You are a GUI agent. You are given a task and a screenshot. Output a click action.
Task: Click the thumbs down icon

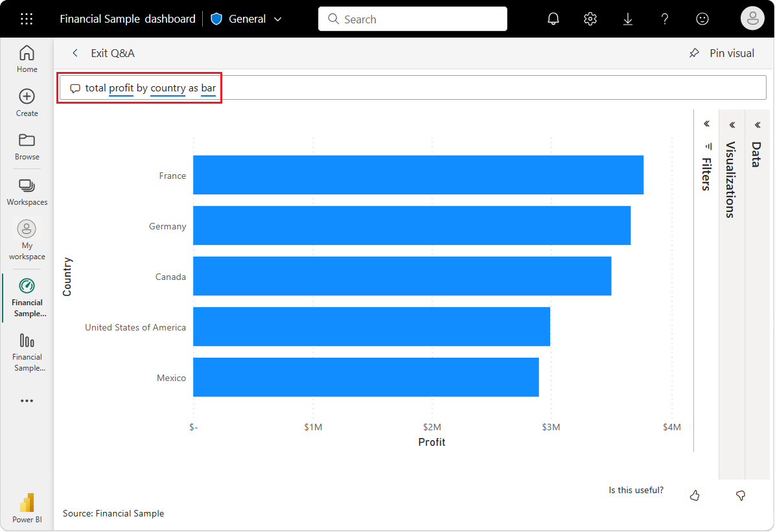[741, 496]
